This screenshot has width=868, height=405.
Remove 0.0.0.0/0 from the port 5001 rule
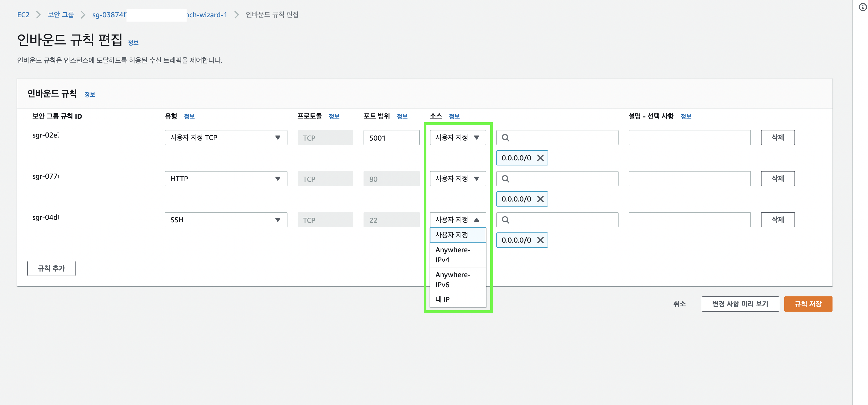click(x=540, y=158)
